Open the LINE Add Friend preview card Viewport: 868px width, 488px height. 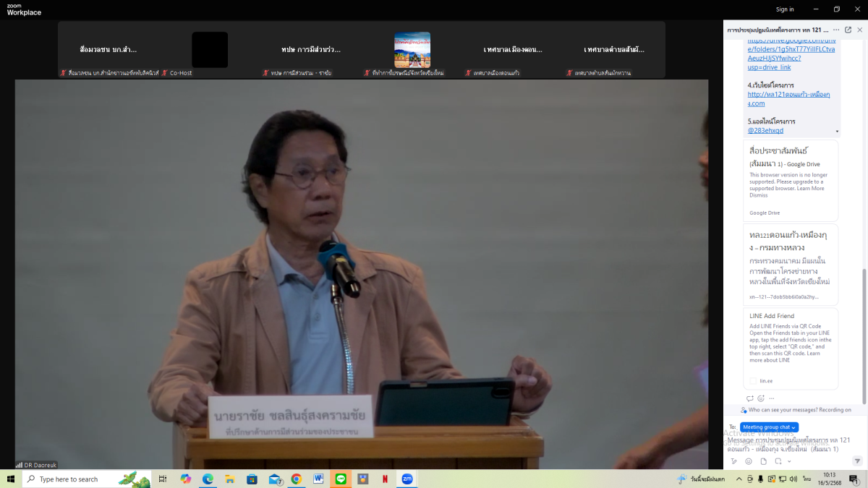point(791,349)
